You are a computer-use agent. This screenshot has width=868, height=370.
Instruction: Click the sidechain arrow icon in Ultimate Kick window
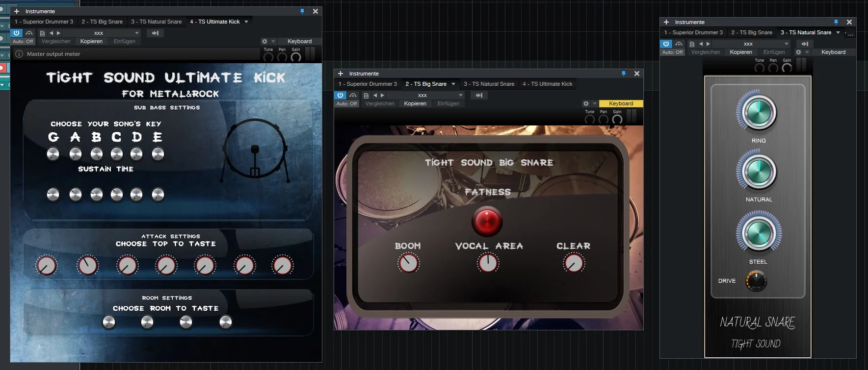tap(155, 33)
